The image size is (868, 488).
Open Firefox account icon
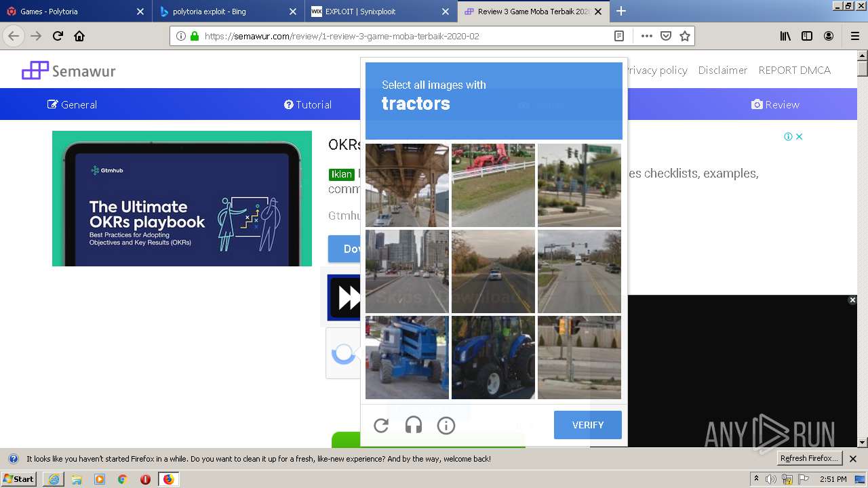click(829, 36)
